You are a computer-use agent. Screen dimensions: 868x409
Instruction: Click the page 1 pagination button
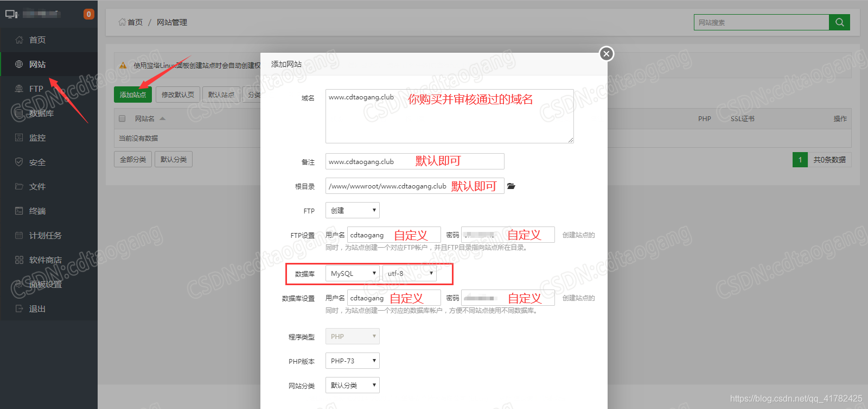click(x=800, y=160)
